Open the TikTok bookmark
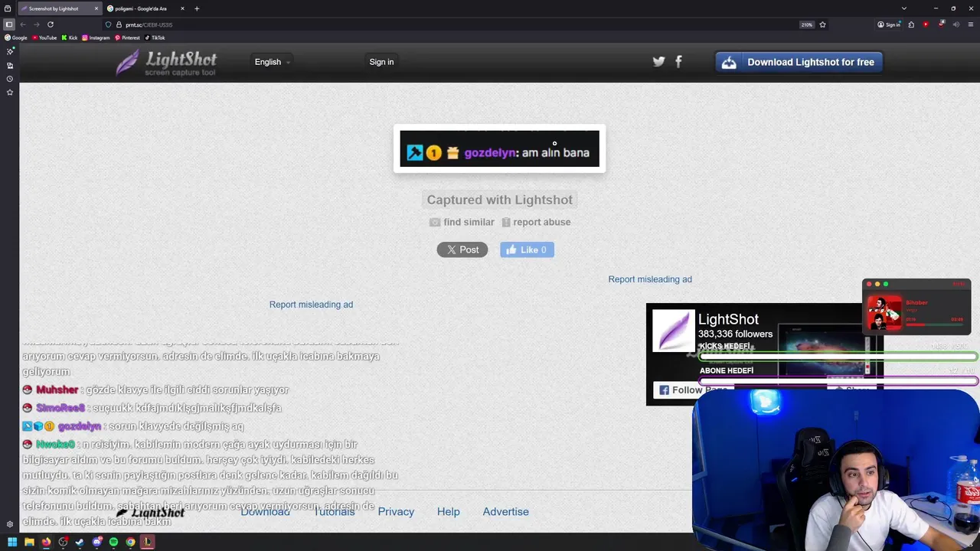This screenshot has height=551, width=980. tap(155, 37)
